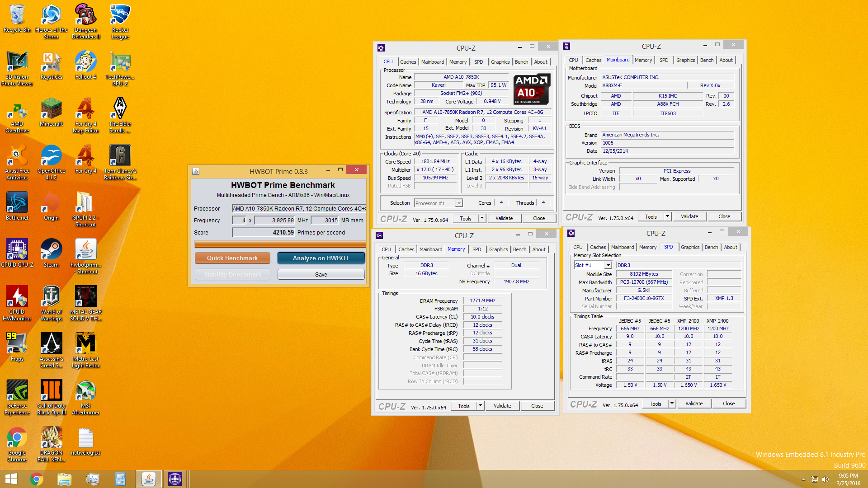
Task: Expand Processor #1 selection dropdown
Action: coord(459,203)
